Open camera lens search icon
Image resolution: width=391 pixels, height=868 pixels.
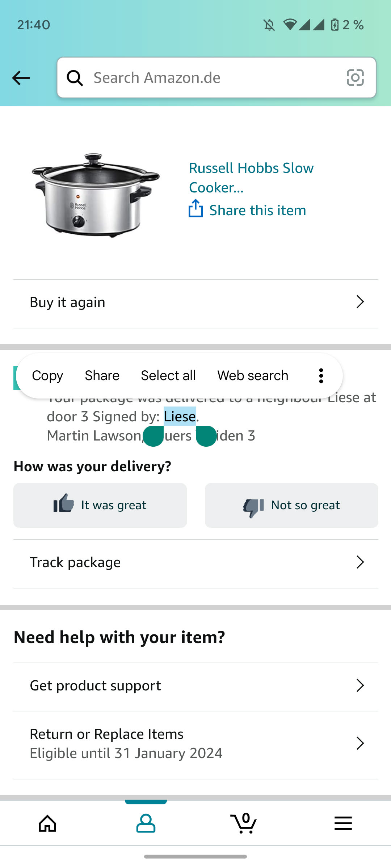coord(355,78)
